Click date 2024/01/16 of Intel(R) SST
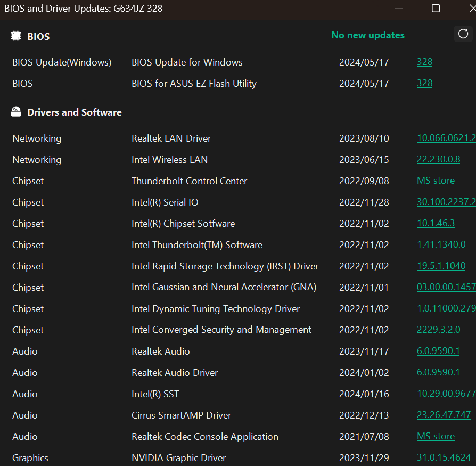 (364, 394)
